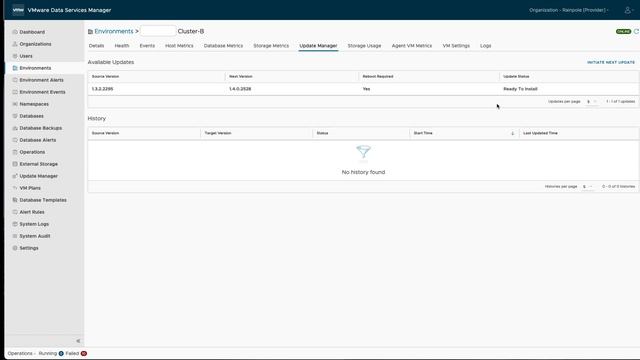Click the Reboot Required value Yes
The width and height of the screenshot is (640, 360).
point(366,89)
